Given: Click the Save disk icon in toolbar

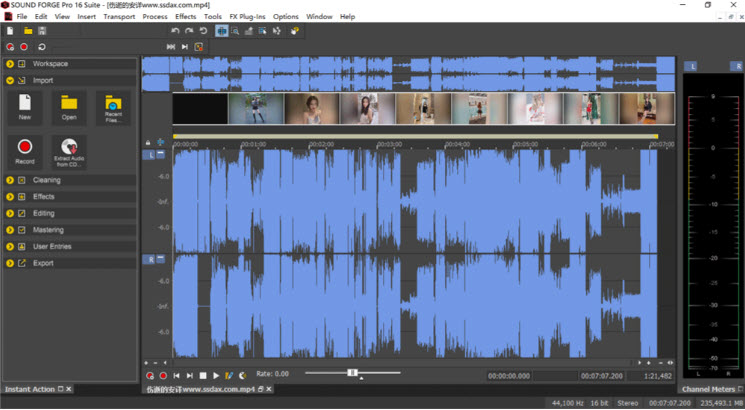Looking at the screenshot, I should (42, 31).
